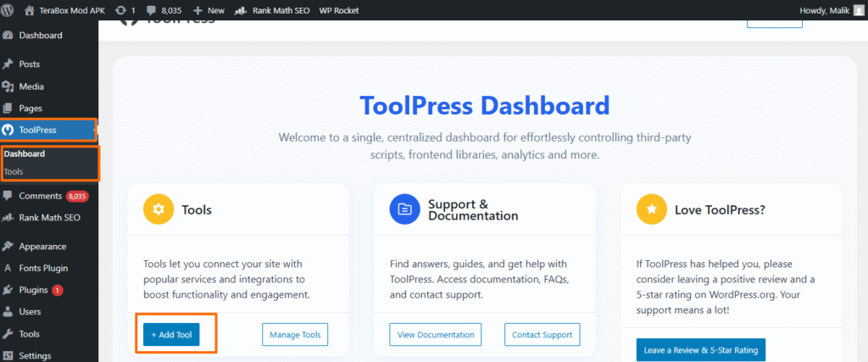
Task: Click the blue document icon on Support card
Action: click(x=405, y=209)
